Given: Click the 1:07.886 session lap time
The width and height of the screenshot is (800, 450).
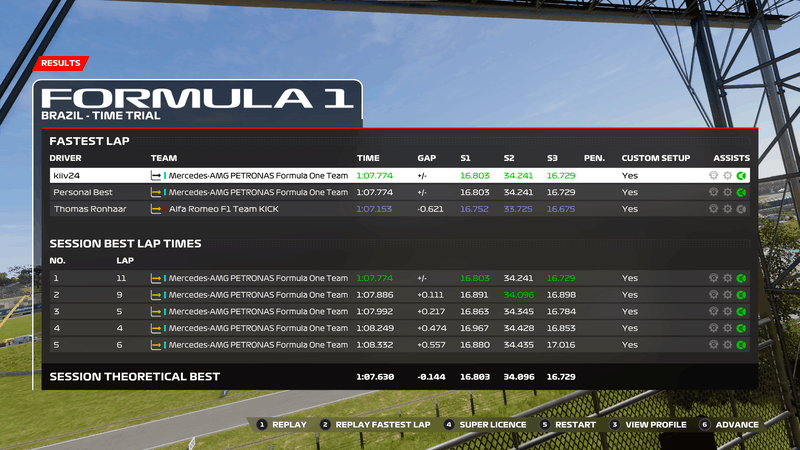Looking at the screenshot, I should tap(374, 295).
